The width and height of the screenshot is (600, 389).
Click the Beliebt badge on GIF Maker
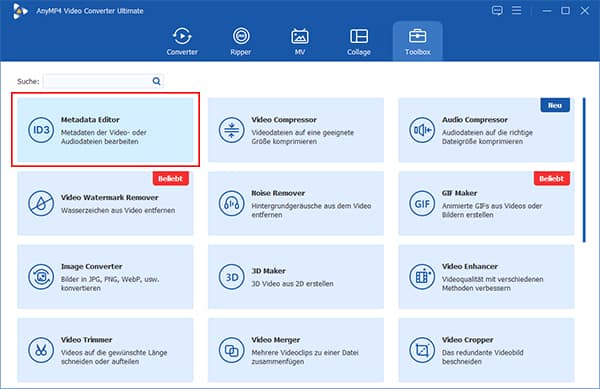(x=551, y=179)
